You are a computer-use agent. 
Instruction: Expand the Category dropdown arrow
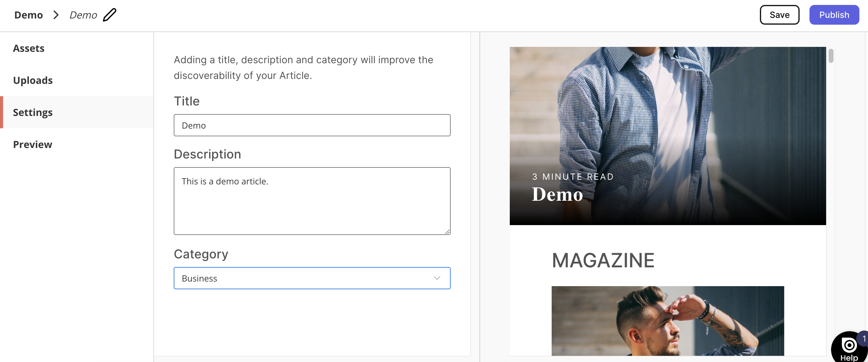pyautogui.click(x=437, y=278)
